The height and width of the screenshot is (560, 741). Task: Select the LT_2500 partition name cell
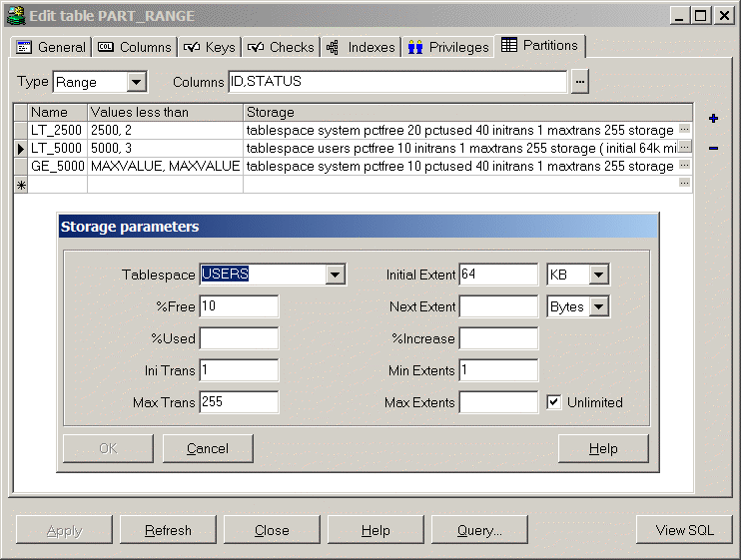pyautogui.click(x=58, y=131)
